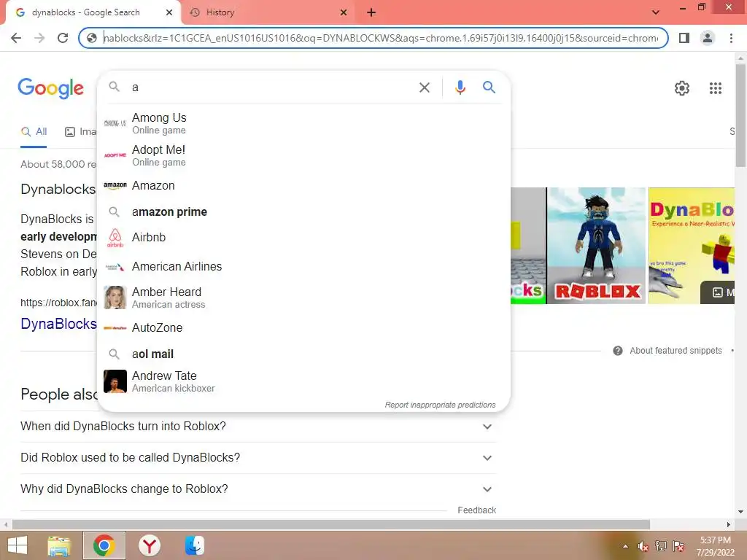Clear the search box with the X
747x560 pixels.
424,87
